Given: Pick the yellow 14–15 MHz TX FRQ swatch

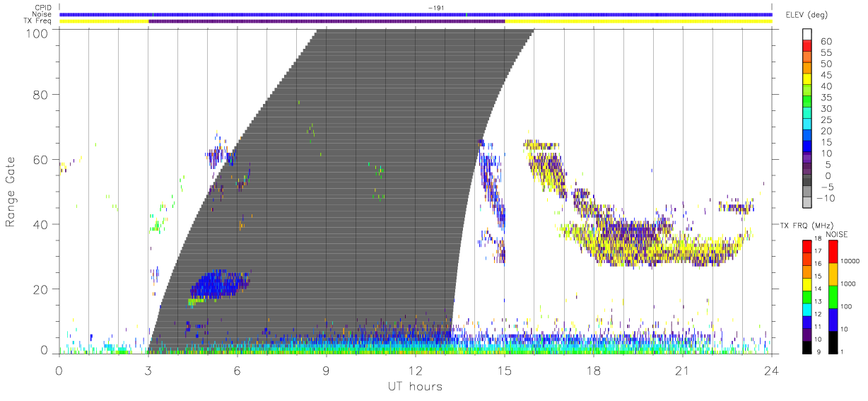Looking at the screenshot, I should point(808,284).
